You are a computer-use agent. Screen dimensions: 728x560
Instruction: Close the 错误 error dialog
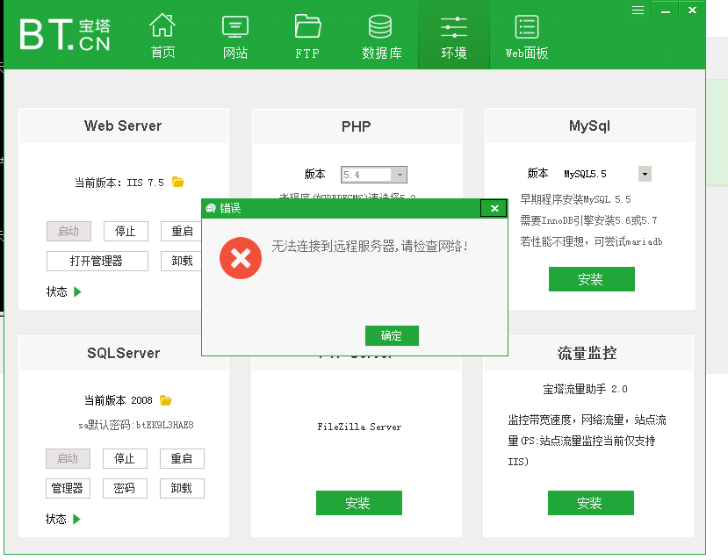point(494,208)
